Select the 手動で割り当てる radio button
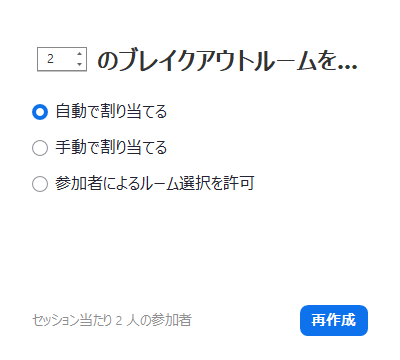Viewport: 400px width, 360px height. pyautogui.click(x=40, y=148)
